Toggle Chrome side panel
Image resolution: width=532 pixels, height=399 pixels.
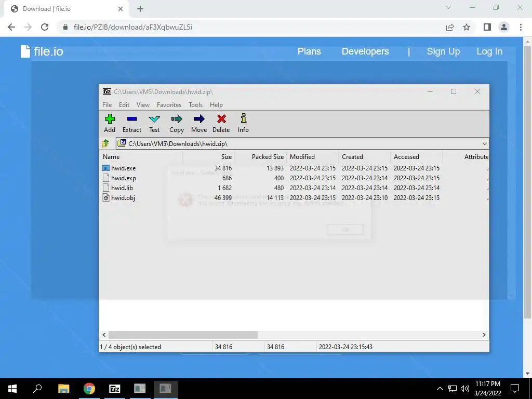[487, 27]
